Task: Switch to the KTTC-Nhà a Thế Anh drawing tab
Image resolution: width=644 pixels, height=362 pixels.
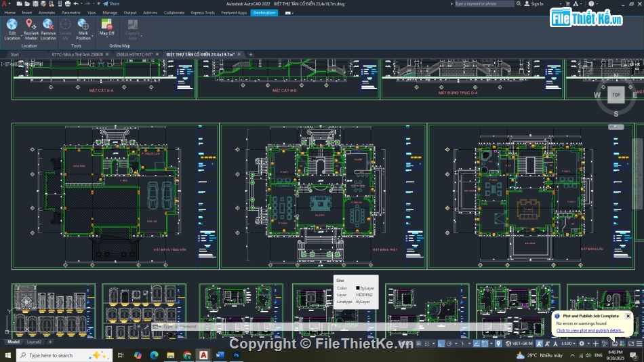Action: pyautogui.click(x=77, y=54)
